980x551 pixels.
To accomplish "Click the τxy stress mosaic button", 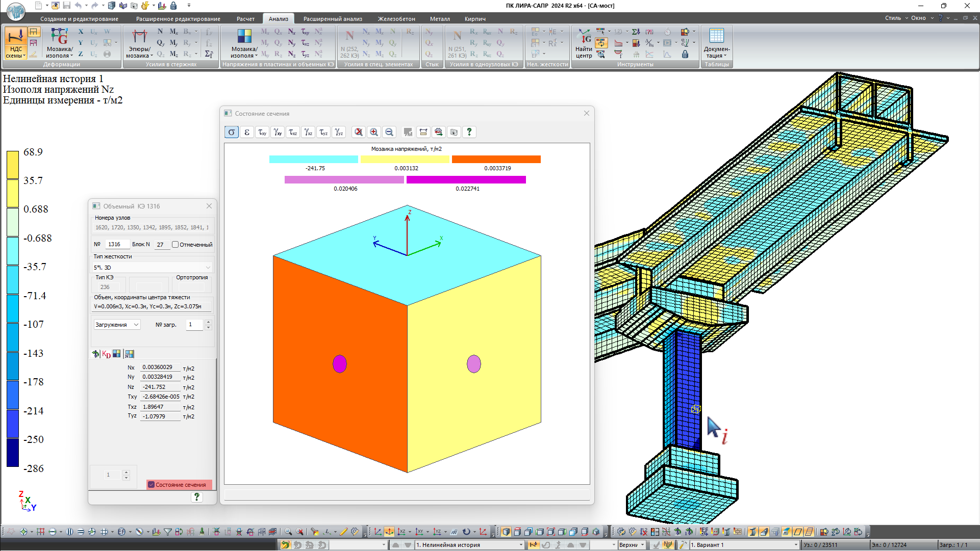I will tap(262, 132).
